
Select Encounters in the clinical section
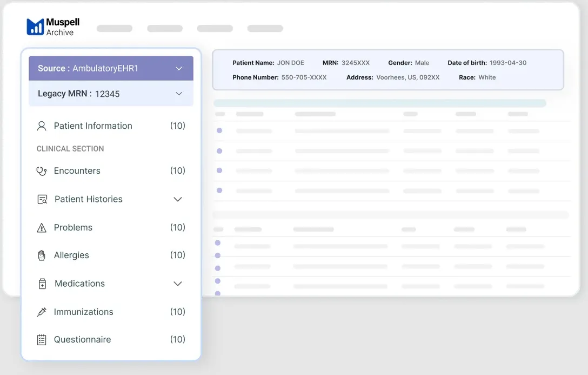[77, 171]
